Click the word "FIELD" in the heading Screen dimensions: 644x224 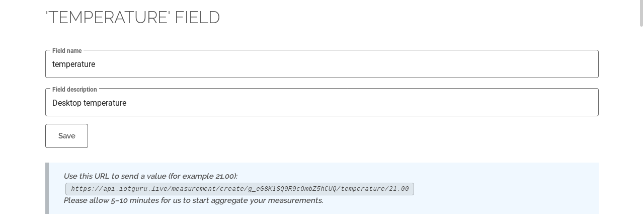click(197, 18)
